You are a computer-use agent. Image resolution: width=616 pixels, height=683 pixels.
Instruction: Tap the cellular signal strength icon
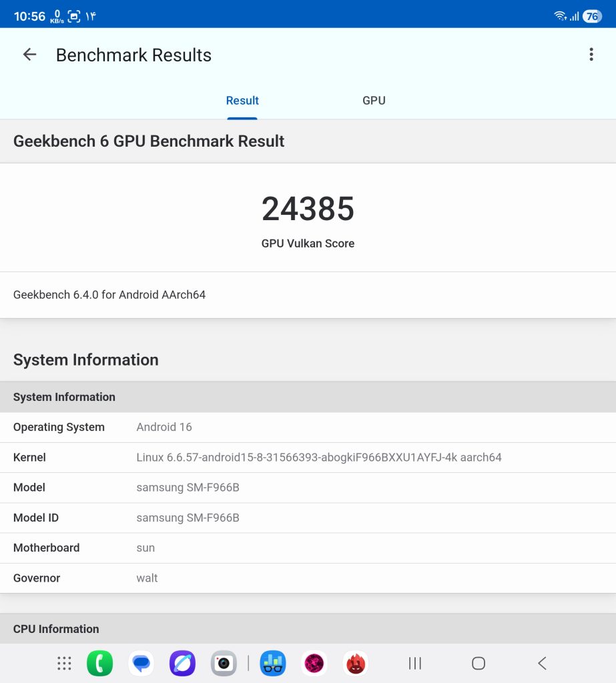pyautogui.click(x=574, y=17)
